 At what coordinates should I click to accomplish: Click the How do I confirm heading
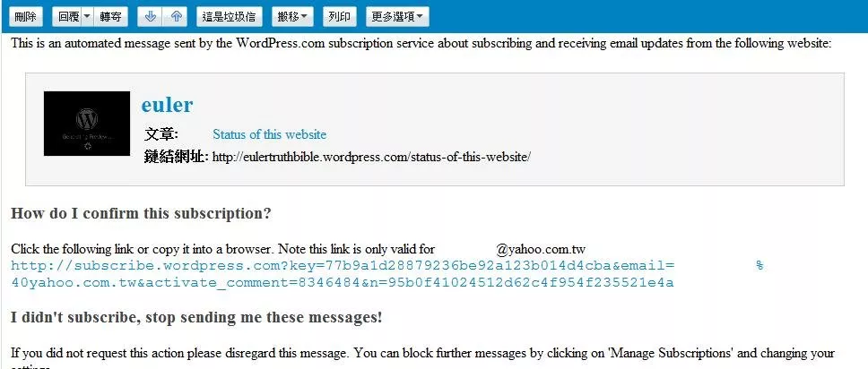(141, 213)
